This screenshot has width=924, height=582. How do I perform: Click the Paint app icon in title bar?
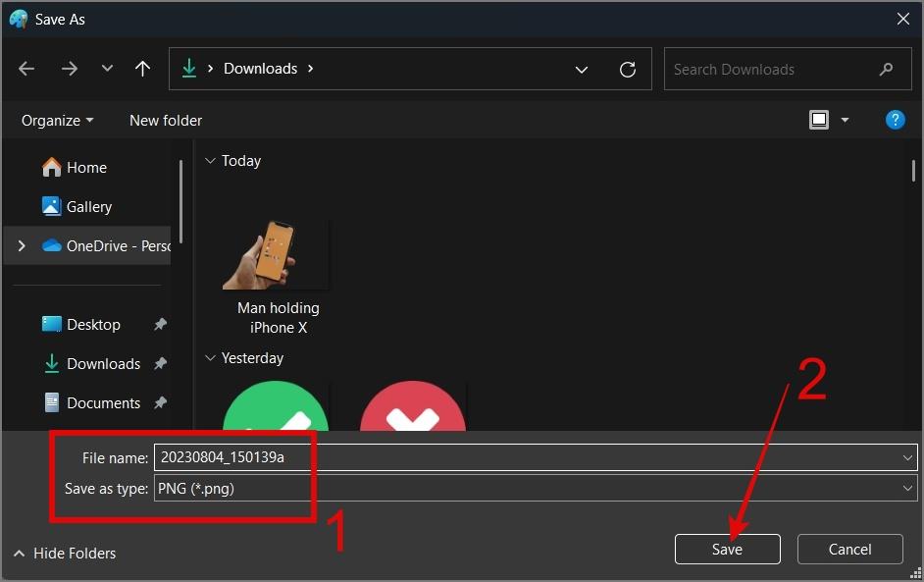coord(19,19)
